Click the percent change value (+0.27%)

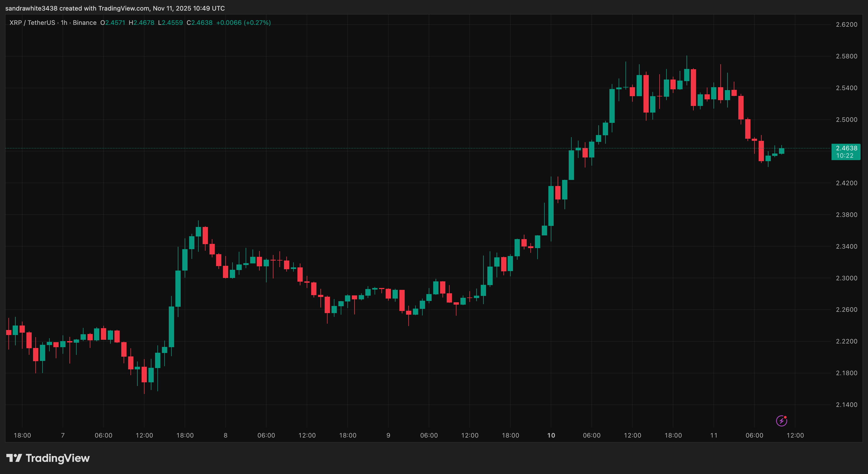click(257, 22)
